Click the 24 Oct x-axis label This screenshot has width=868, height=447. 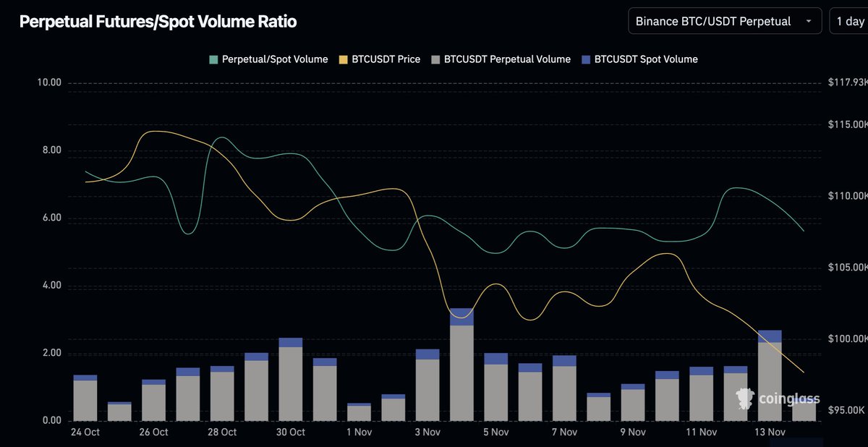(x=85, y=433)
